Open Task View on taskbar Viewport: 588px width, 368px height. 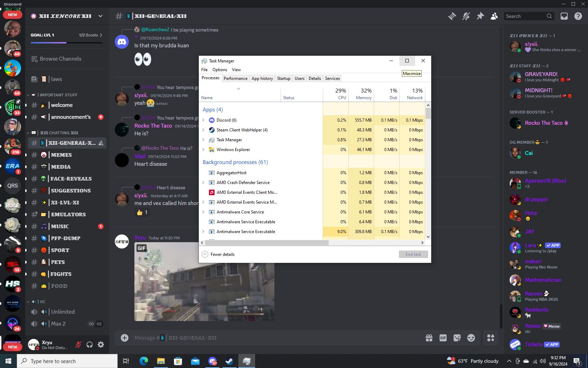click(x=126, y=361)
